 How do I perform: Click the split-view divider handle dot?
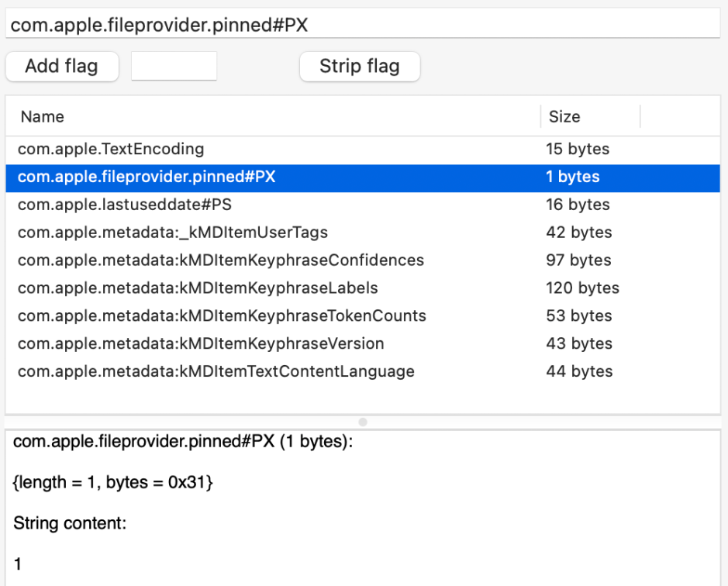coord(363,422)
